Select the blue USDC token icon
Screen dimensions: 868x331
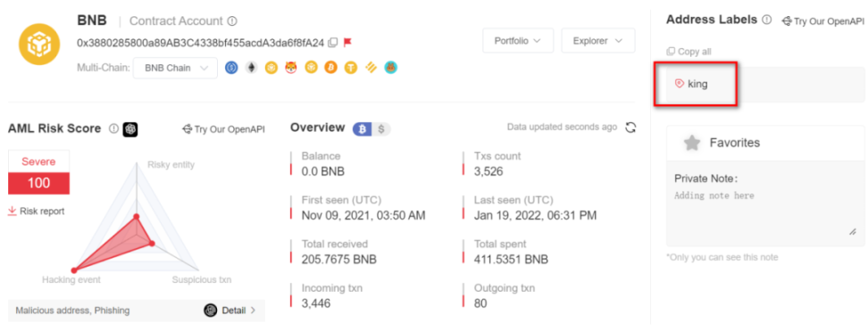pyautogui.click(x=231, y=68)
